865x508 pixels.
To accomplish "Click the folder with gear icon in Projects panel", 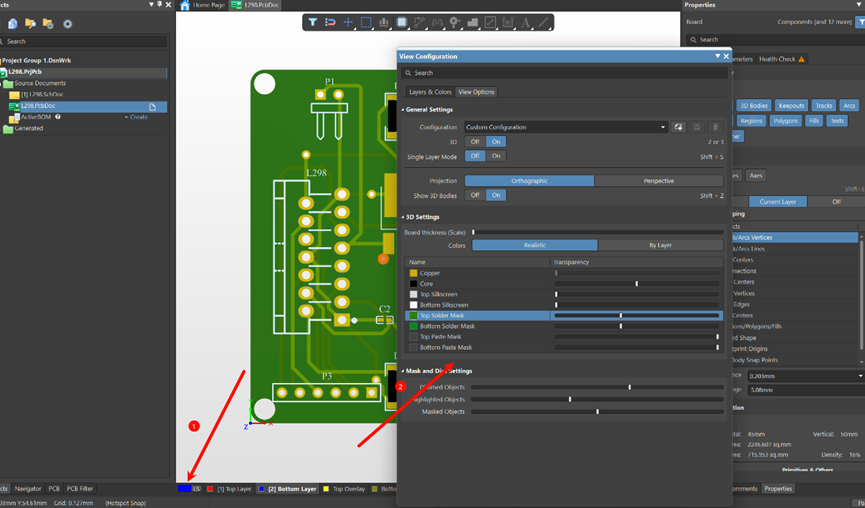I will 48,24.
